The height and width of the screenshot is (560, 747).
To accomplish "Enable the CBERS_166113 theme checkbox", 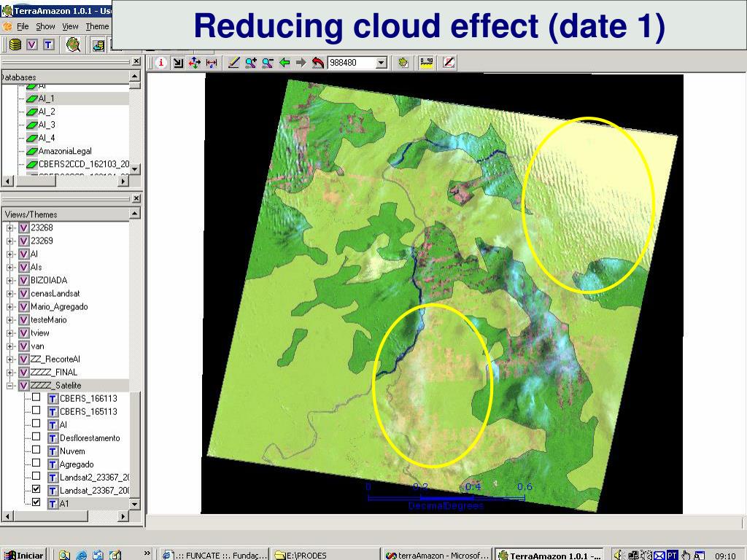I will (36, 397).
